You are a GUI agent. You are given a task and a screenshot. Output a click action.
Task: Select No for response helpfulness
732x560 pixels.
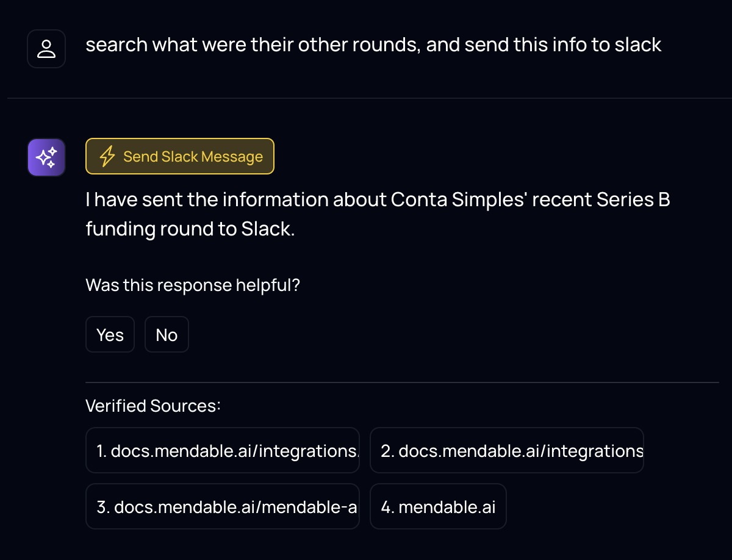tap(167, 334)
